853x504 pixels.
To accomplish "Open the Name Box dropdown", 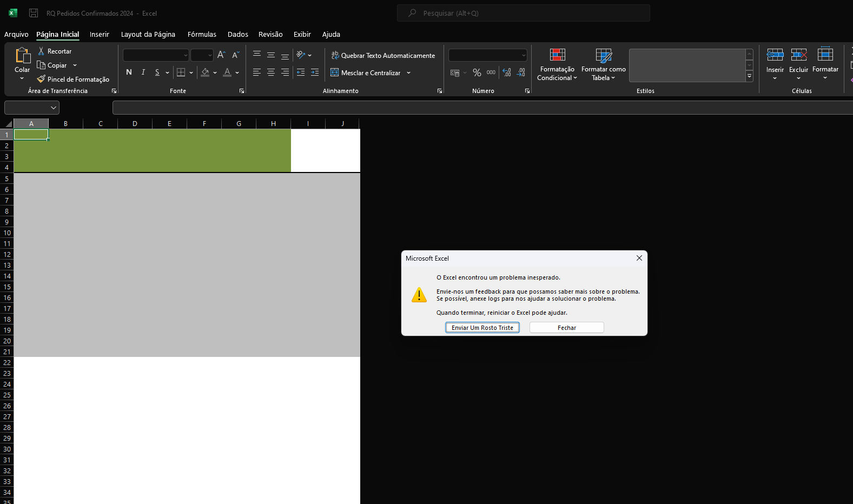I will [54, 108].
